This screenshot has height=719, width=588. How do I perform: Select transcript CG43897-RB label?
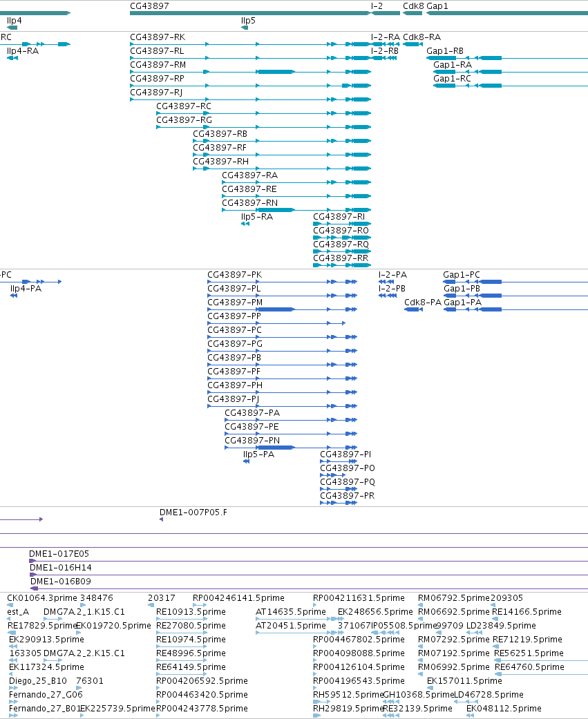(220, 133)
